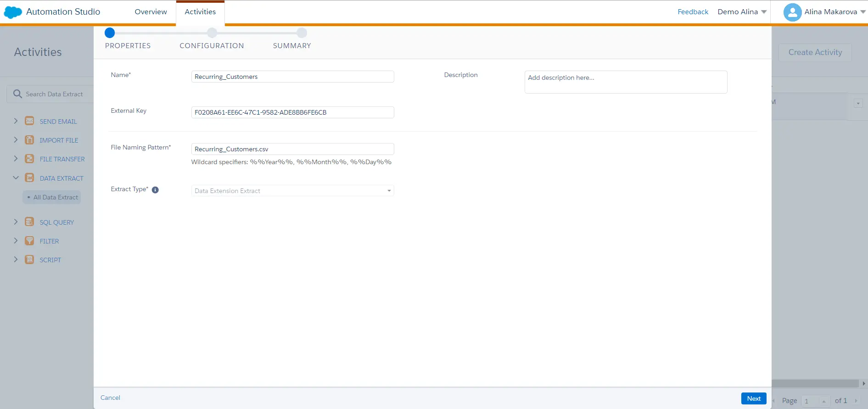Click the Next button
The width and height of the screenshot is (868, 409).
(753, 398)
